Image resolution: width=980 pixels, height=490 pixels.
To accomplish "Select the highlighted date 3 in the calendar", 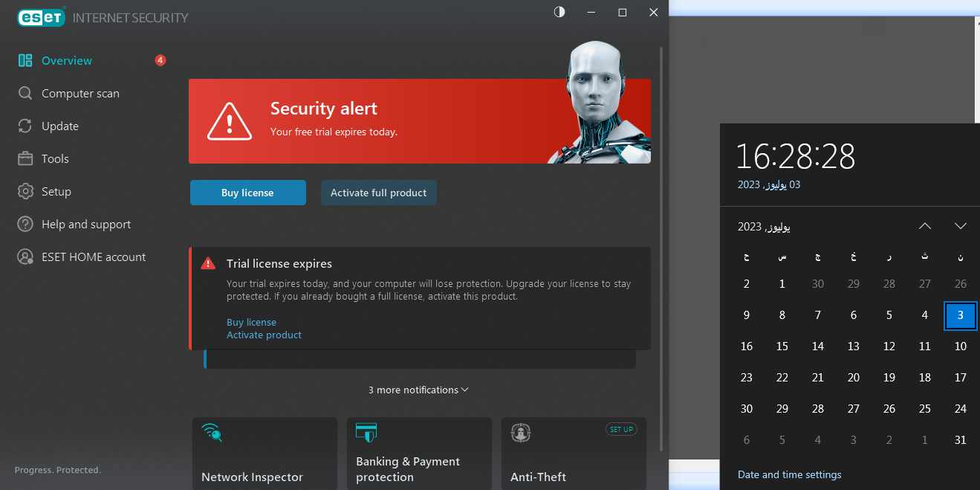I will point(961,315).
